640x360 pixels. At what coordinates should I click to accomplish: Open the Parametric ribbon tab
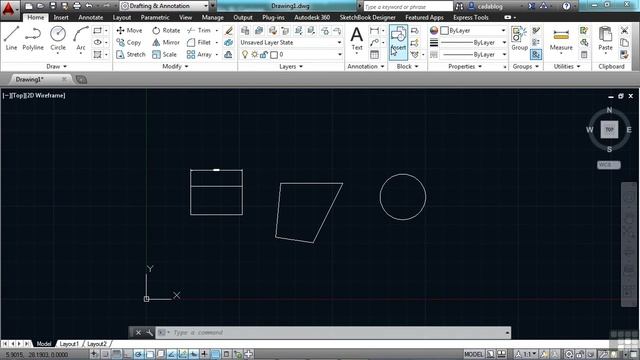[x=155, y=18]
